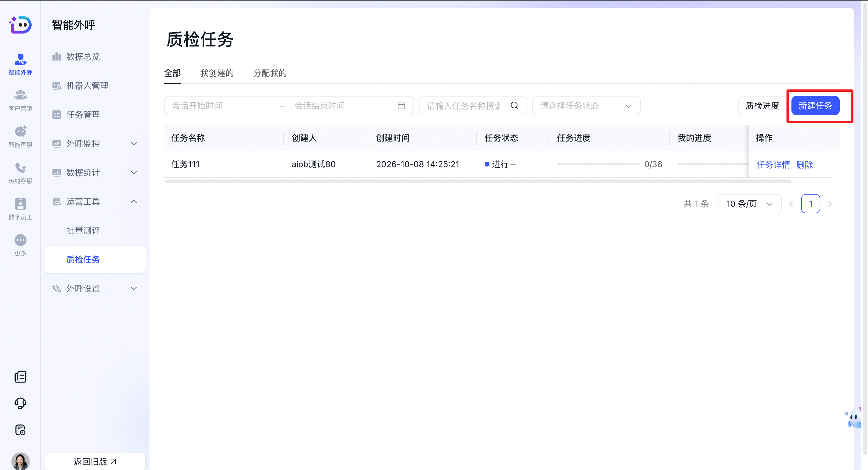This screenshot has width=868, height=470.
Task: Click the headset support icon
Action: click(20, 403)
